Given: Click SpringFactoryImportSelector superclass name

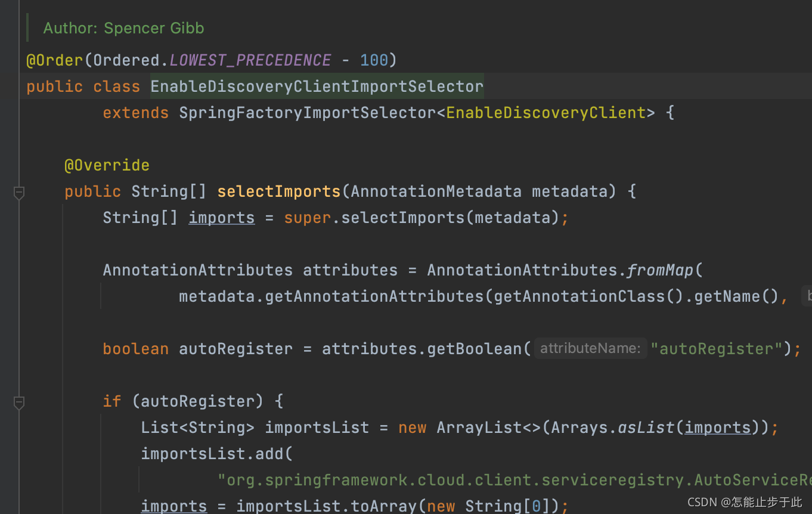Looking at the screenshot, I should click(x=308, y=113).
